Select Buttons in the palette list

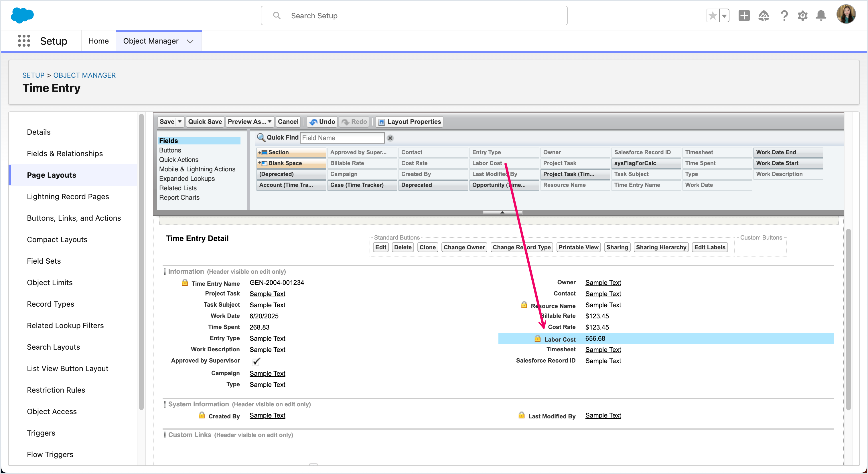(170, 150)
